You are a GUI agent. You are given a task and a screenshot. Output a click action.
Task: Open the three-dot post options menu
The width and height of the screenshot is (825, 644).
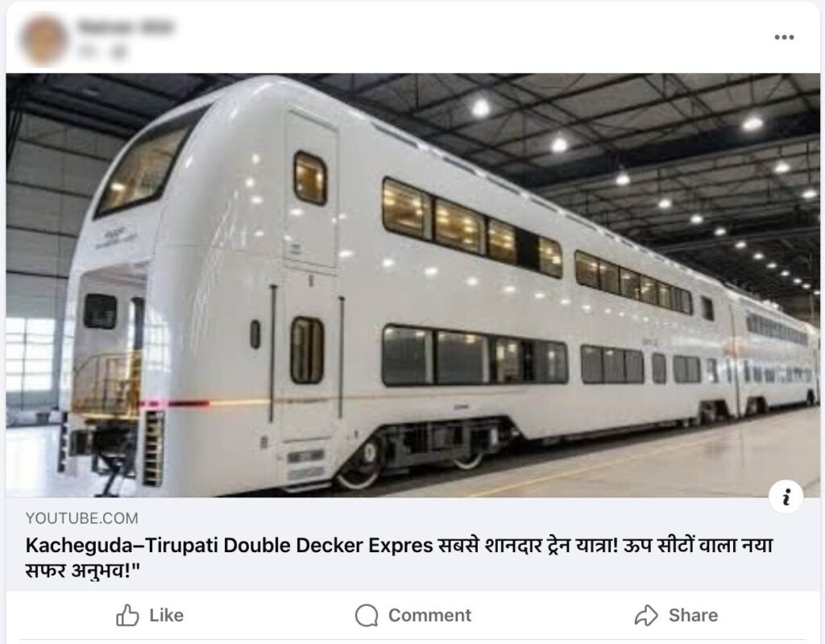click(x=784, y=37)
